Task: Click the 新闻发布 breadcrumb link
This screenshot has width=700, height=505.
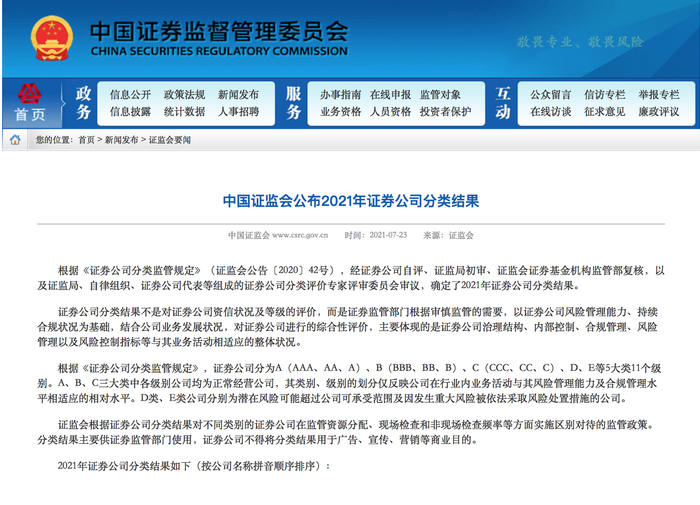Action: (x=121, y=140)
